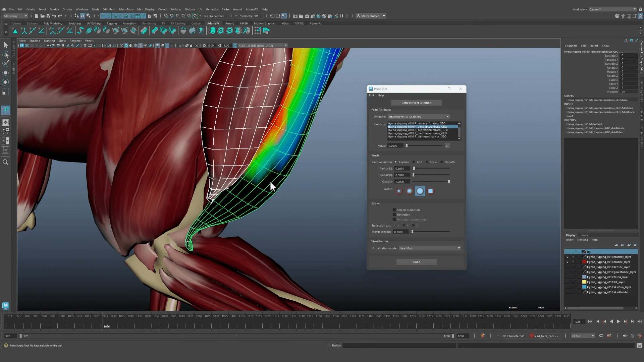Enable the Screen projection checkbox
This screenshot has width=644, height=362.
pos(394,209)
